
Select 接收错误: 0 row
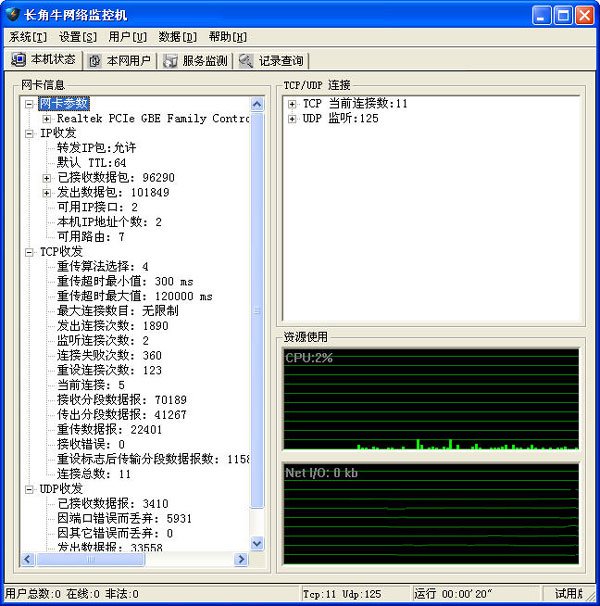[x=91, y=444]
